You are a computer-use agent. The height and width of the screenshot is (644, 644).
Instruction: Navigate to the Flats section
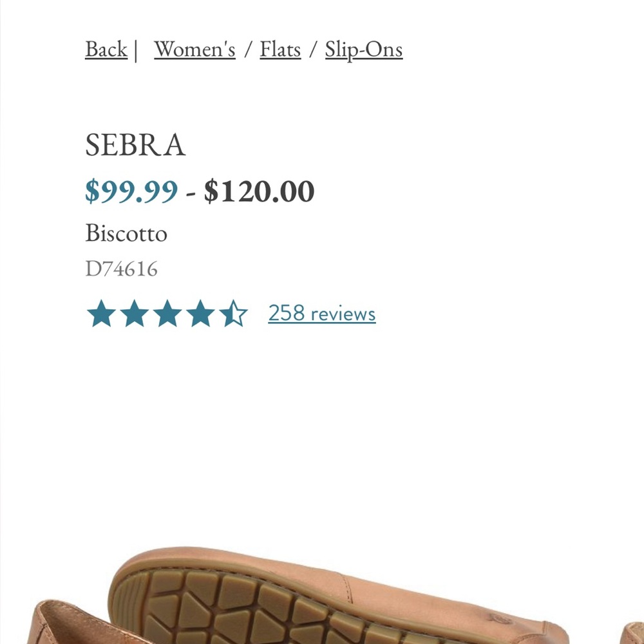tap(279, 49)
